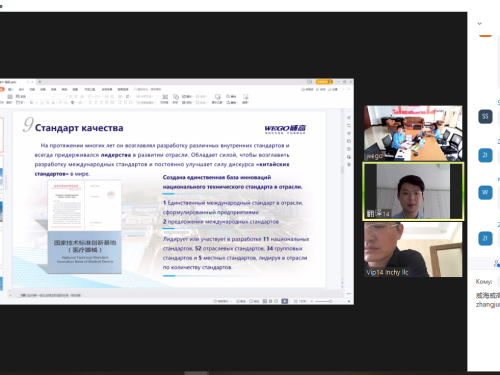Click the SS chat avatar
Image resolution: width=500 pixels, height=375 pixels.
click(x=485, y=116)
